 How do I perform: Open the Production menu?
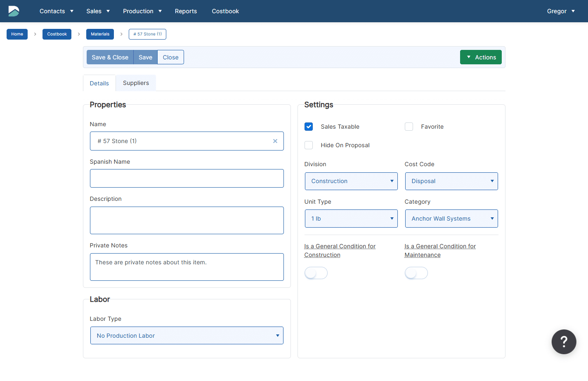142,11
